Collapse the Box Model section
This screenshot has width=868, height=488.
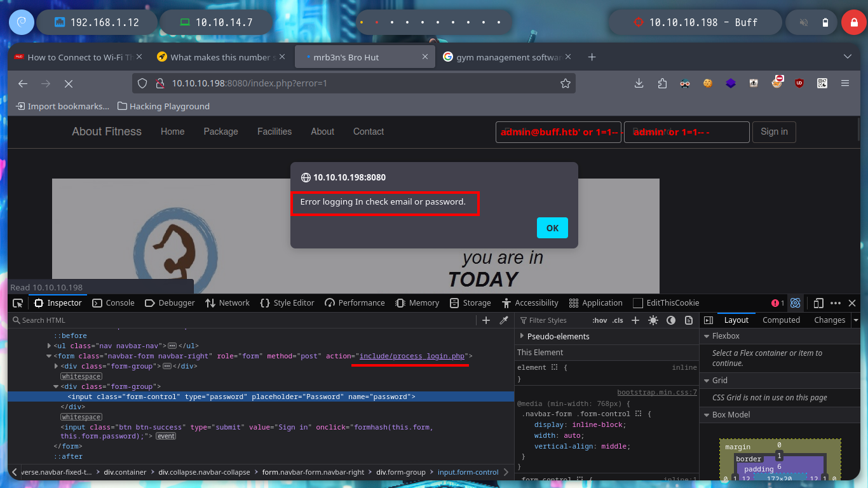click(x=706, y=415)
